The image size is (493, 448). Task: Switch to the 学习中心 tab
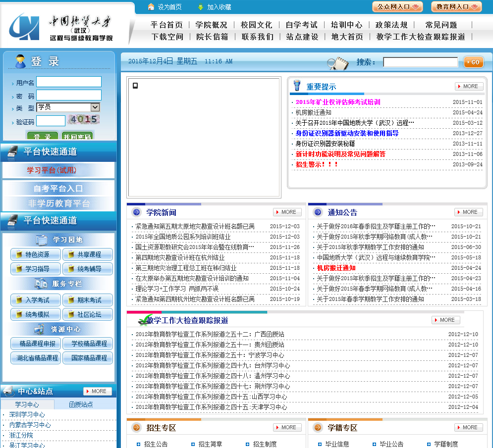27,404
